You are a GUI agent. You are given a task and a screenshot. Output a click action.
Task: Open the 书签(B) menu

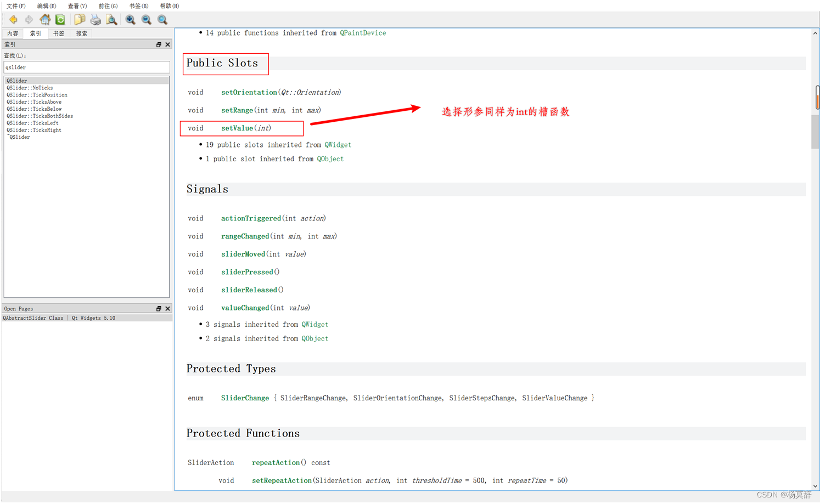[139, 6]
